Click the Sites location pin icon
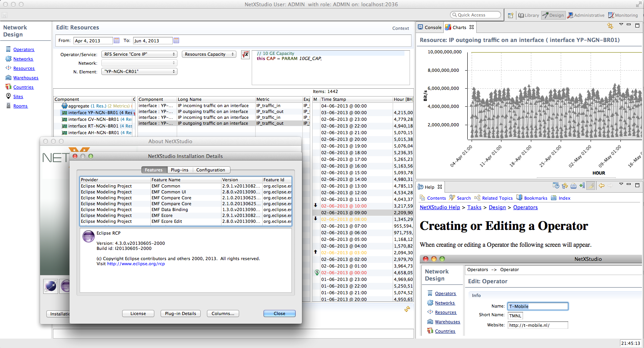 (8, 96)
